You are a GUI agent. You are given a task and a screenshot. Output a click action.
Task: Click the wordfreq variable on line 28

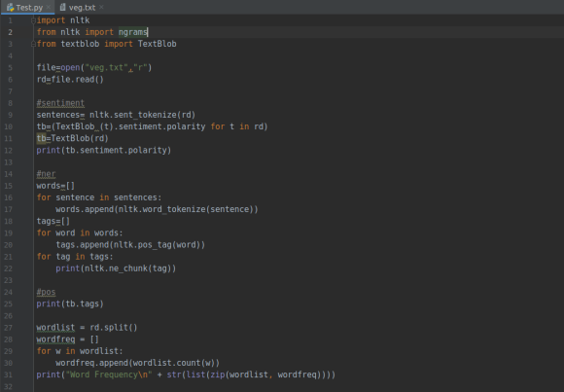55,339
